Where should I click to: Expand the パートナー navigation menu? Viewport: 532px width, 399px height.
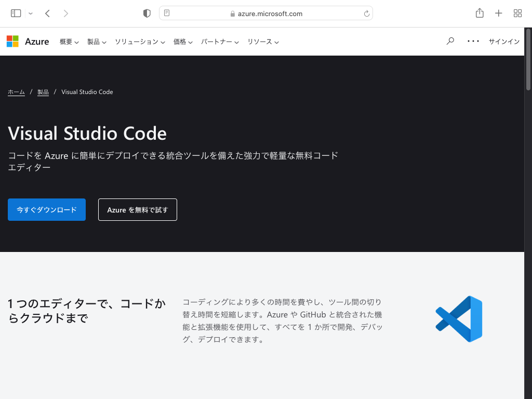220,42
